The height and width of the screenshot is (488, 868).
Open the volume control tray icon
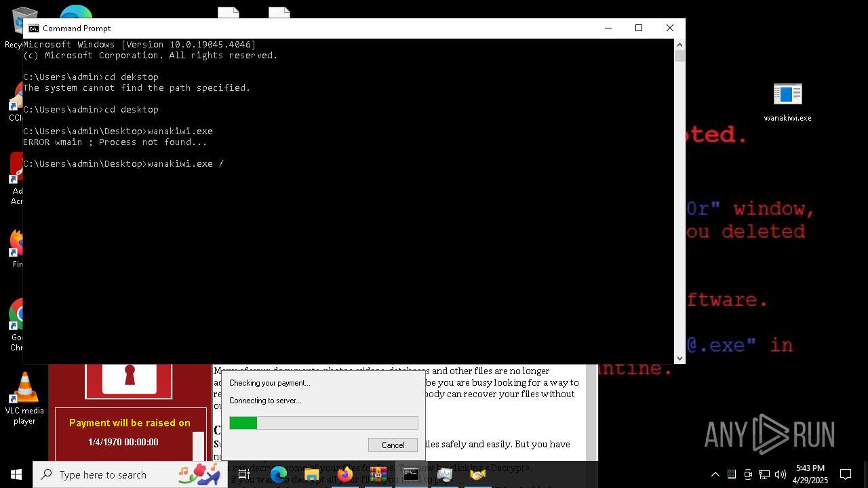pyautogui.click(x=781, y=474)
